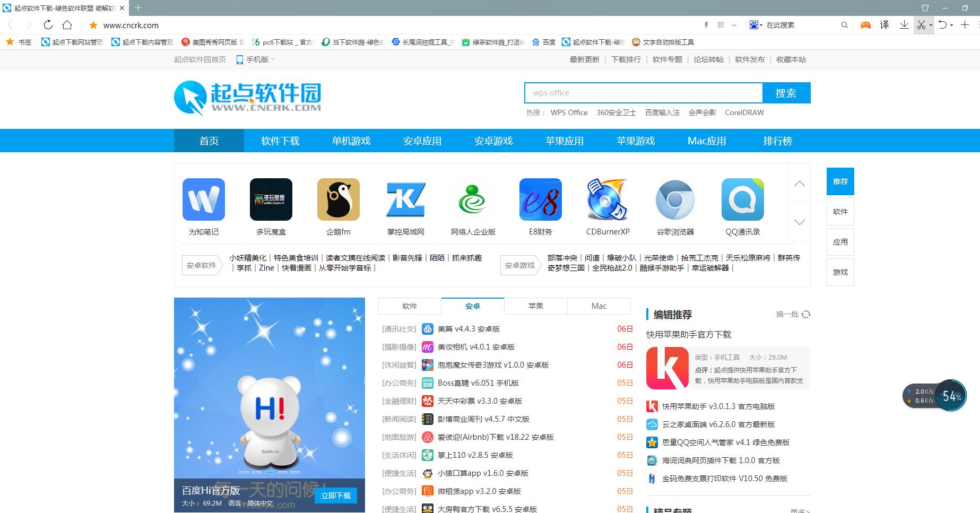Switch to the 苹果 tab
This screenshot has height=513, width=980.
point(535,306)
